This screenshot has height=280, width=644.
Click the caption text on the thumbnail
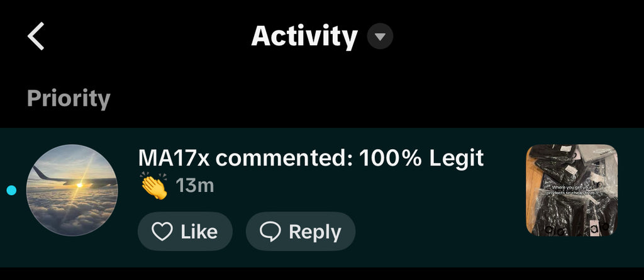572,190
